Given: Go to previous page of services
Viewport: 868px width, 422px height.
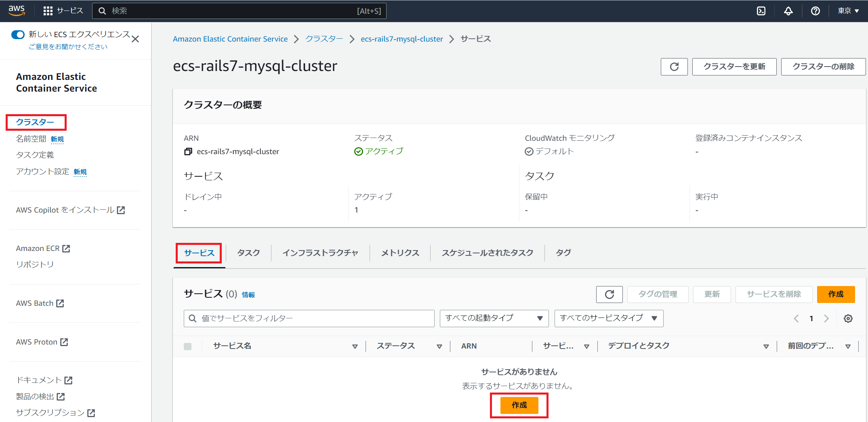Looking at the screenshot, I should (x=796, y=318).
